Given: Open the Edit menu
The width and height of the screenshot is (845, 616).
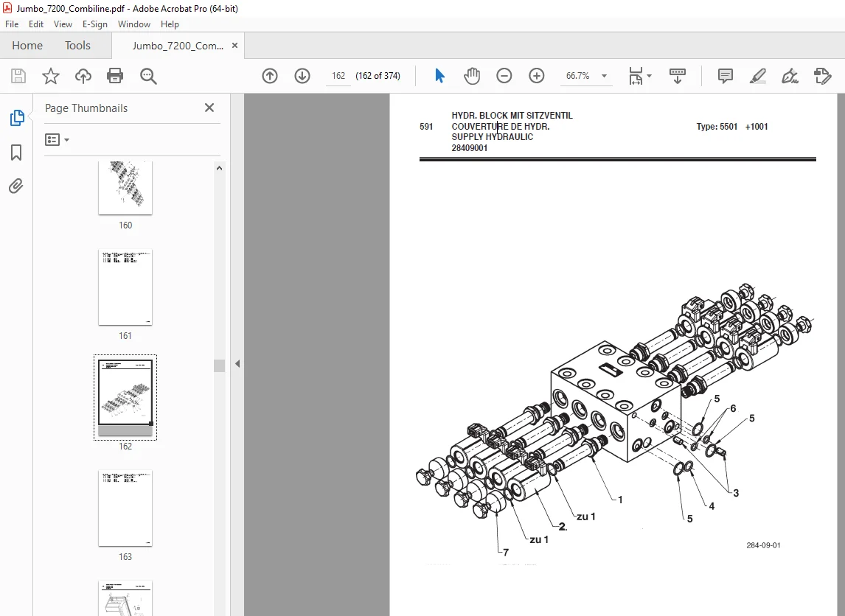Looking at the screenshot, I should tap(36, 24).
